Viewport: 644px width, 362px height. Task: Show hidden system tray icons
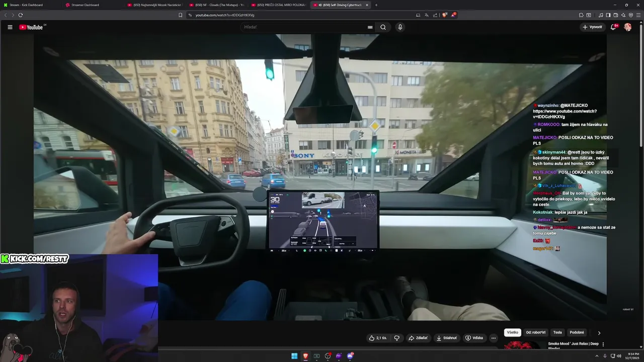tap(597, 356)
